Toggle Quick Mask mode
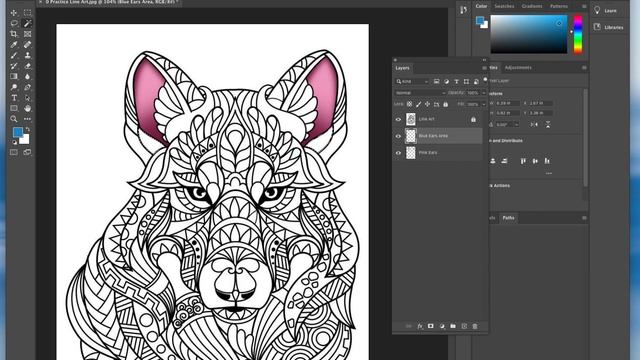Screen dimensions: 640x360 [x=14, y=152]
